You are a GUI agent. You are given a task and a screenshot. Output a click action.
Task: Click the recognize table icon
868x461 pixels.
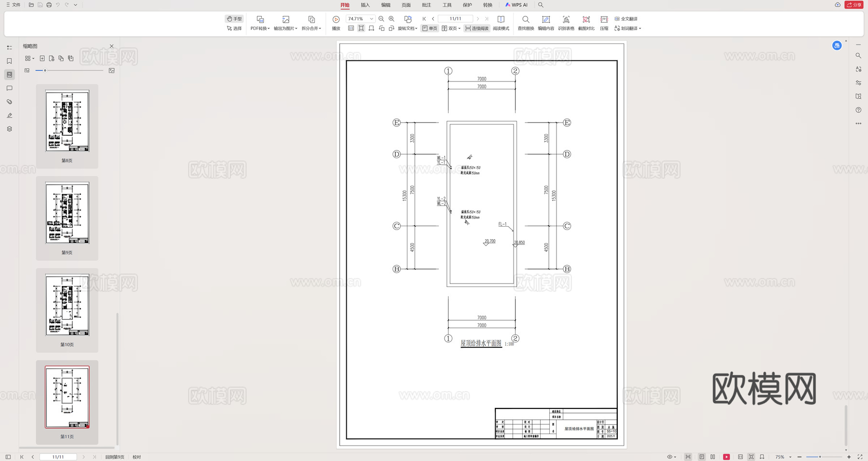(566, 19)
